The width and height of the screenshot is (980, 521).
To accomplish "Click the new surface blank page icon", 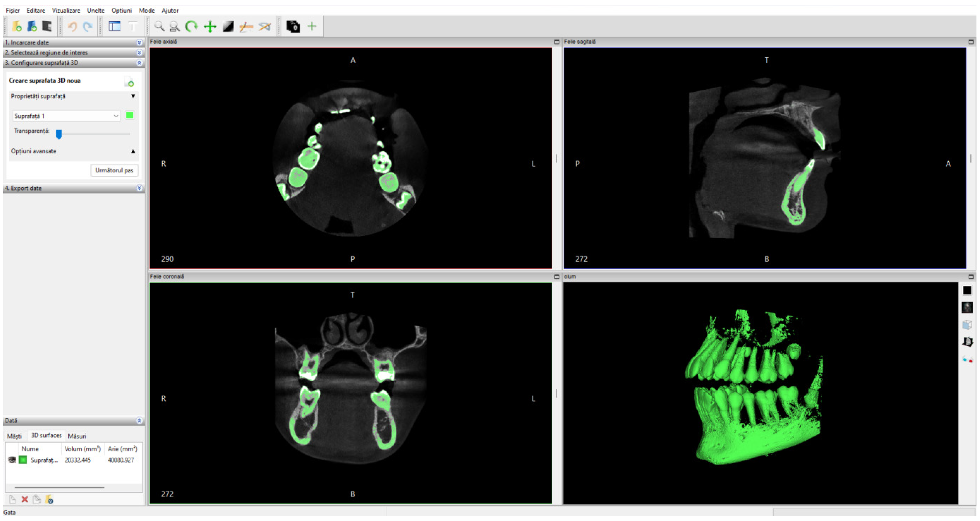I will click(x=12, y=499).
